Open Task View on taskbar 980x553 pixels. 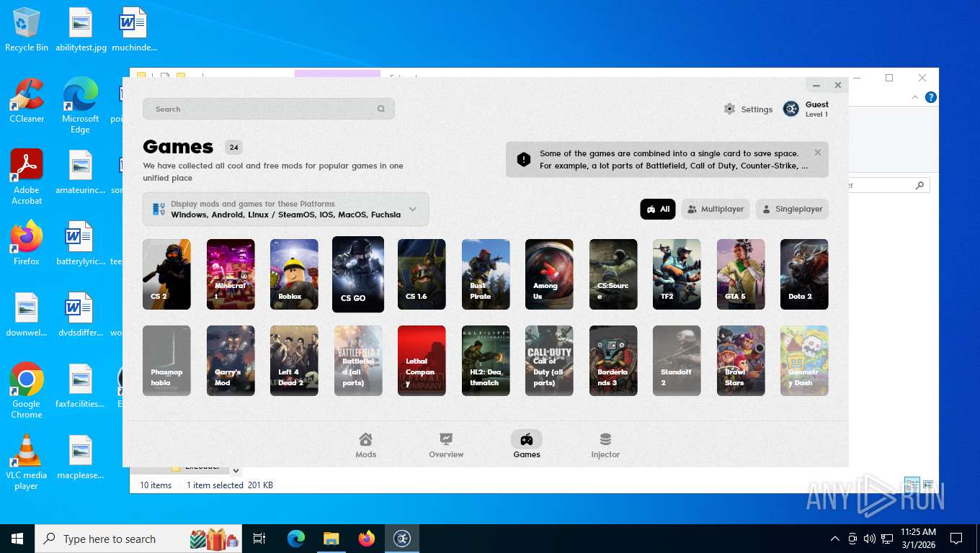(259, 539)
